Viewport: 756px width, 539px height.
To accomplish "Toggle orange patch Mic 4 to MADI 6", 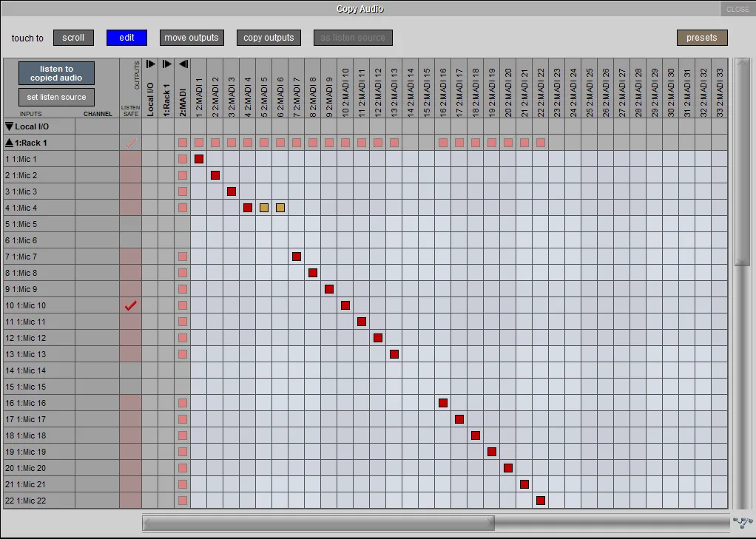I will tap(280, 208).
